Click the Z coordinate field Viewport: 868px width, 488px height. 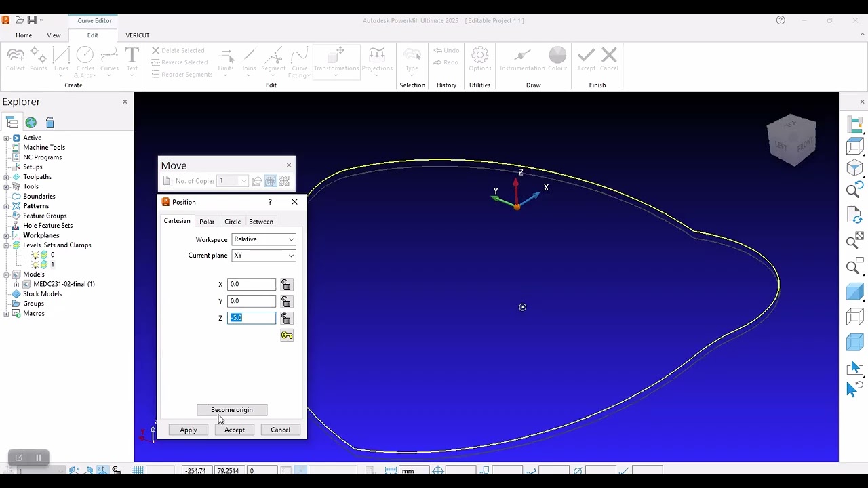(252, 318)
